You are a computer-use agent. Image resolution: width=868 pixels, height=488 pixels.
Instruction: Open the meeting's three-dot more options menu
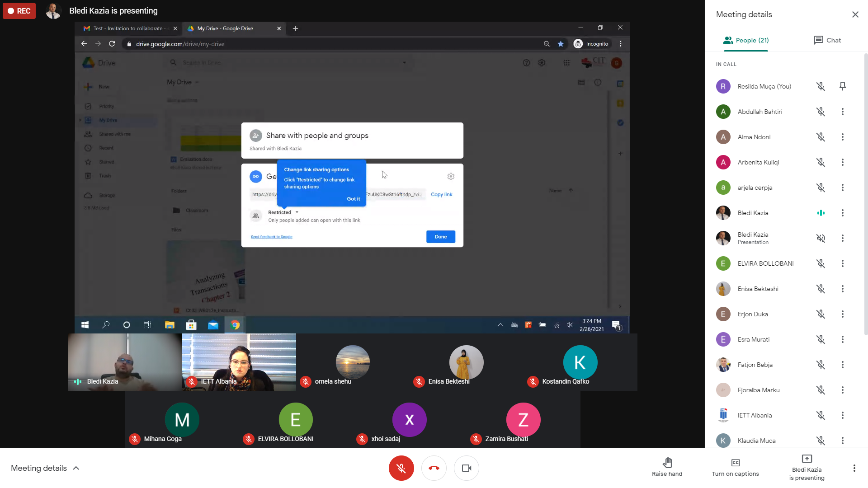(854, 468)
